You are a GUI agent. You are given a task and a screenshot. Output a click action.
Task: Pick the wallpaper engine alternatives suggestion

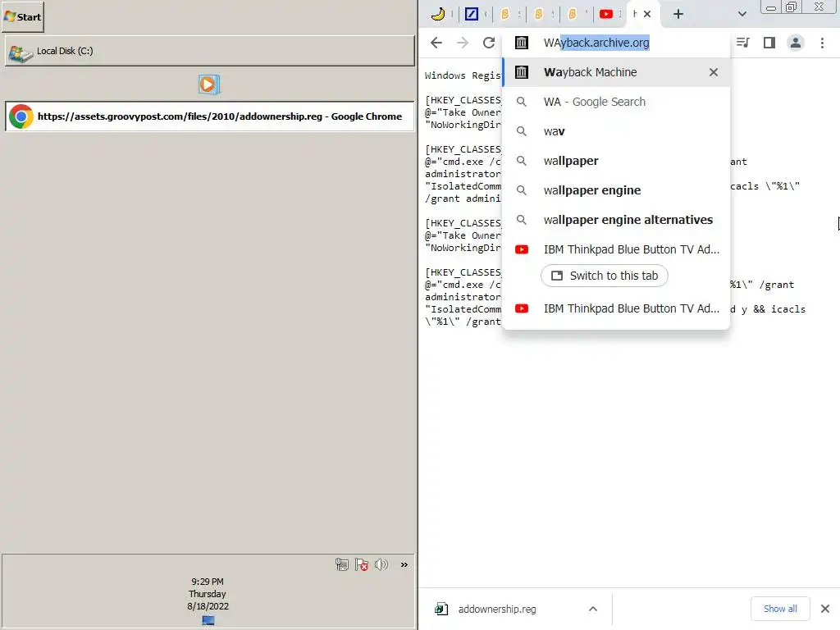(x=616, y=220)
